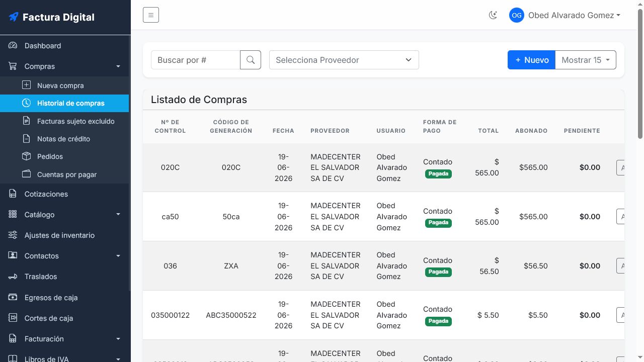This screenshot has width=644, height=362.
Task: Click the Historial de compras clock icon
Action: [27, 103]
